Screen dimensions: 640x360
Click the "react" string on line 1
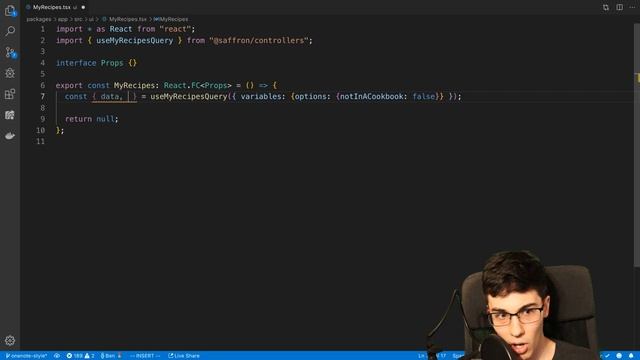tap(175, 29)
